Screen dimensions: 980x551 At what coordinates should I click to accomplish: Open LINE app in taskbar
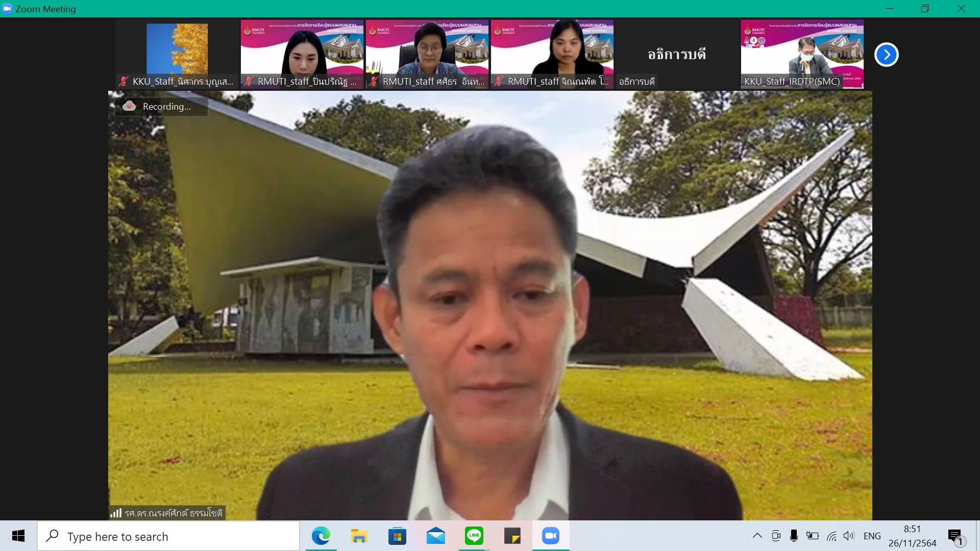(474, 536)
